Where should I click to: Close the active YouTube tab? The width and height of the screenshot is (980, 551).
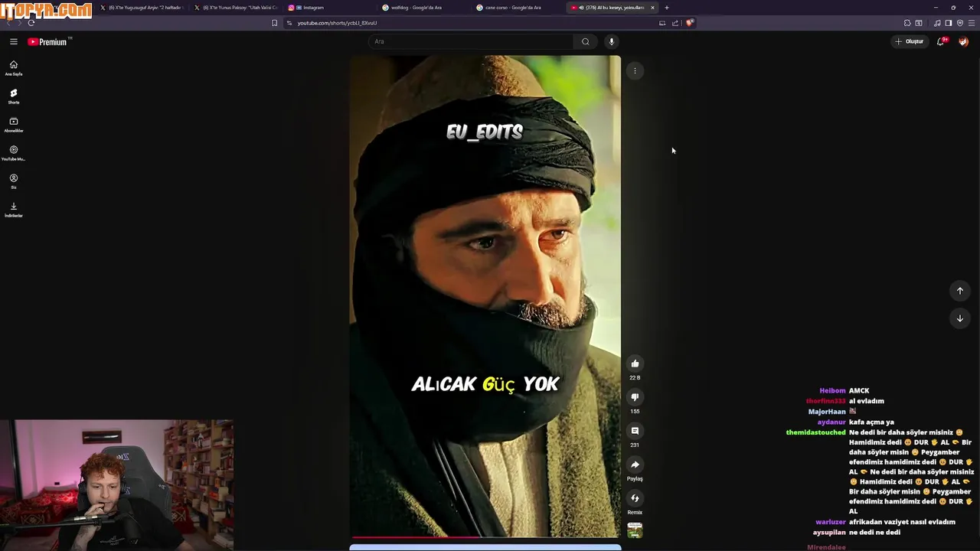[652, 8]
